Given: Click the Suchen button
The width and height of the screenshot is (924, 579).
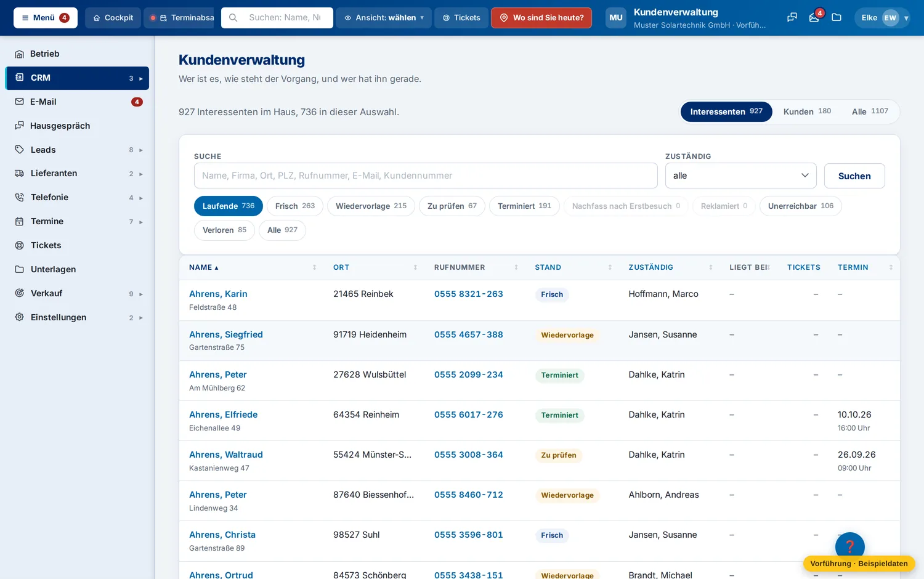Looking at the screenshot, I should (x=854, y=176).
